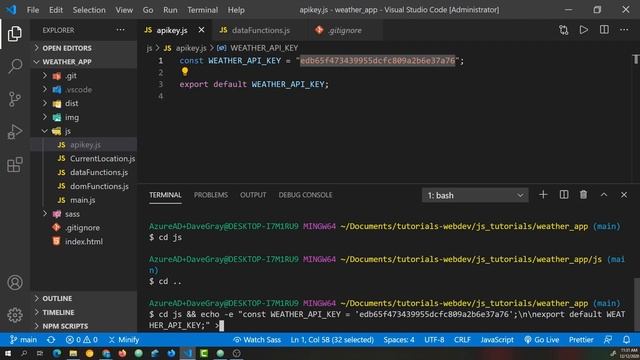Image resolution: width=640 pixels, height=360 pixels.
Task: Switch to OUTPUT panel tab
Action: (x=253, y=195)
